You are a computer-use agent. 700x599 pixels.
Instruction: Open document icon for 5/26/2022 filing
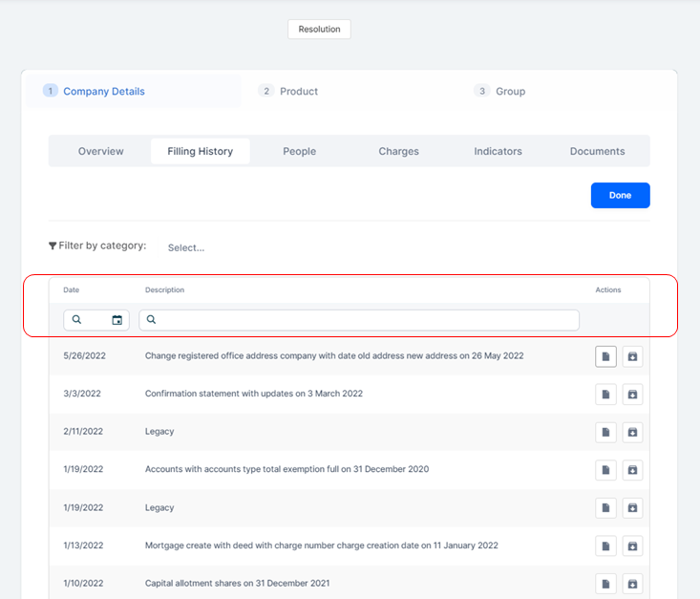605,356
